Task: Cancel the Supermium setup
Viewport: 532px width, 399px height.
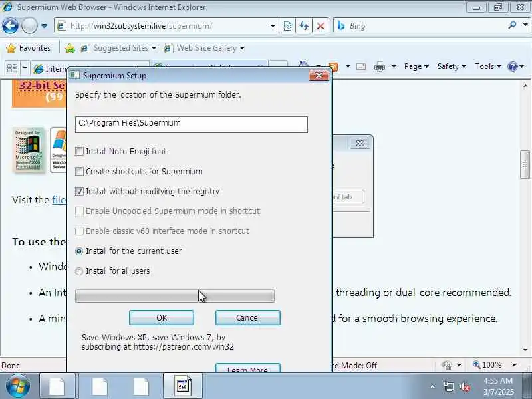Action: pyautogui.click(x=247, y=318)
